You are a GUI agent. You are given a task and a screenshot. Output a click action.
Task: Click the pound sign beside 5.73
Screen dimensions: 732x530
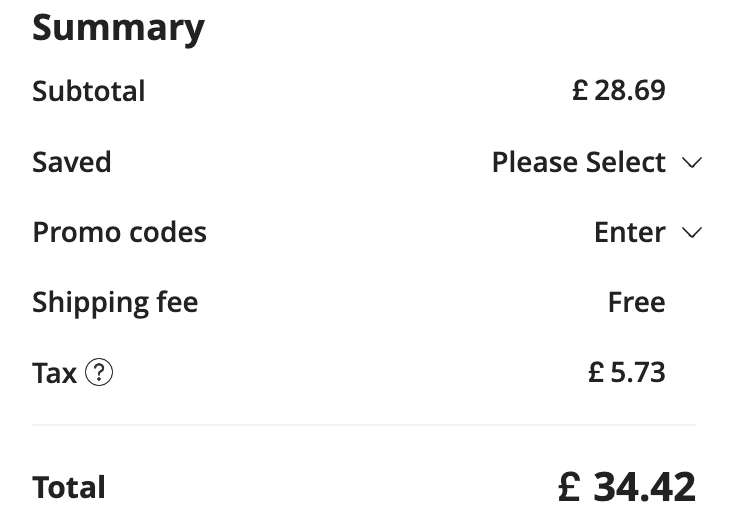coord(596,373)
